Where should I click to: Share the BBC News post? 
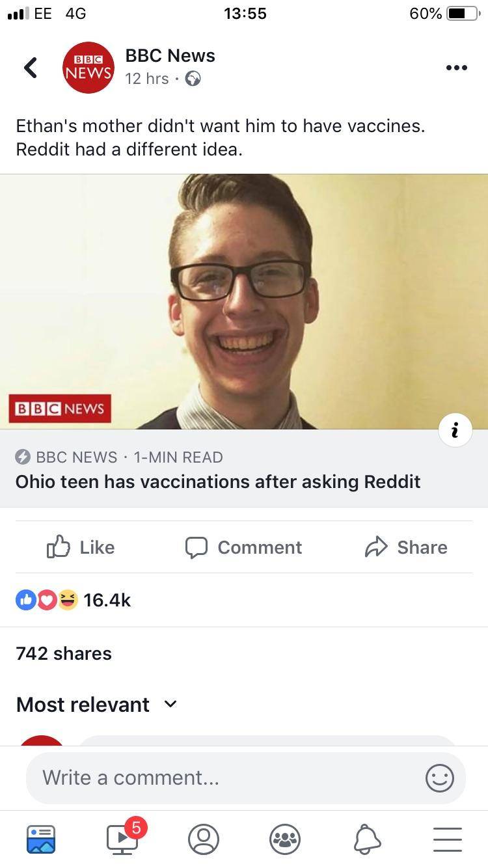[x=406, y=547]
